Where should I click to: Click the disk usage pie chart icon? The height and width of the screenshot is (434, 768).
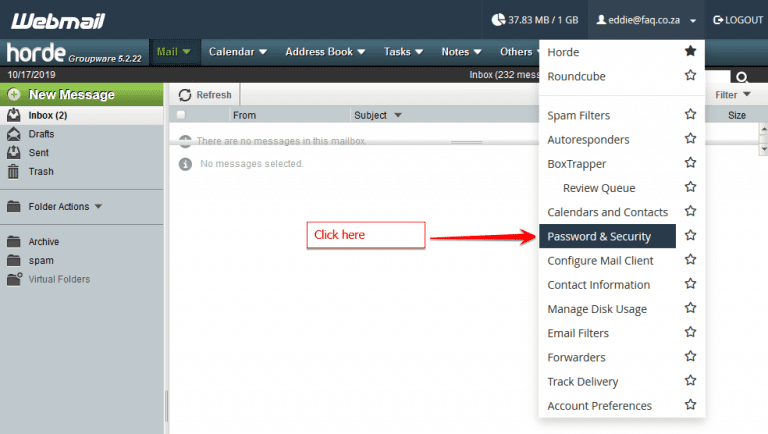[x=499, y=20]
